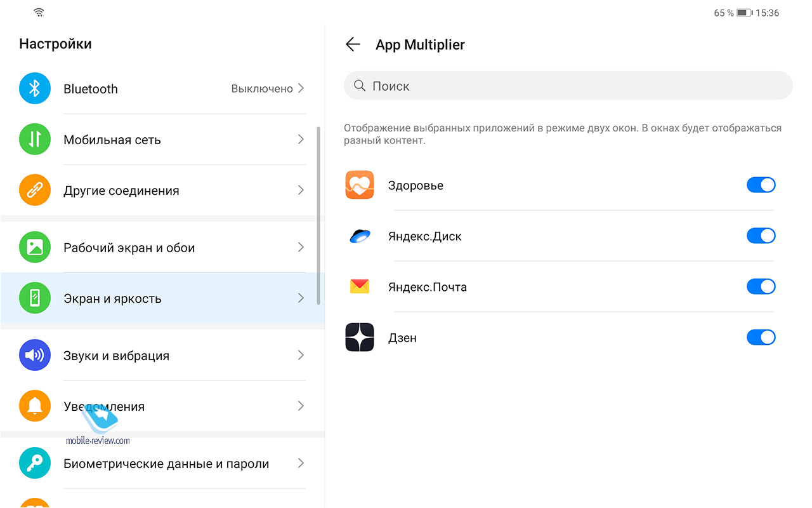Disable App Multiplier for Здоровье
812x508 pixels.
[761, 185]
